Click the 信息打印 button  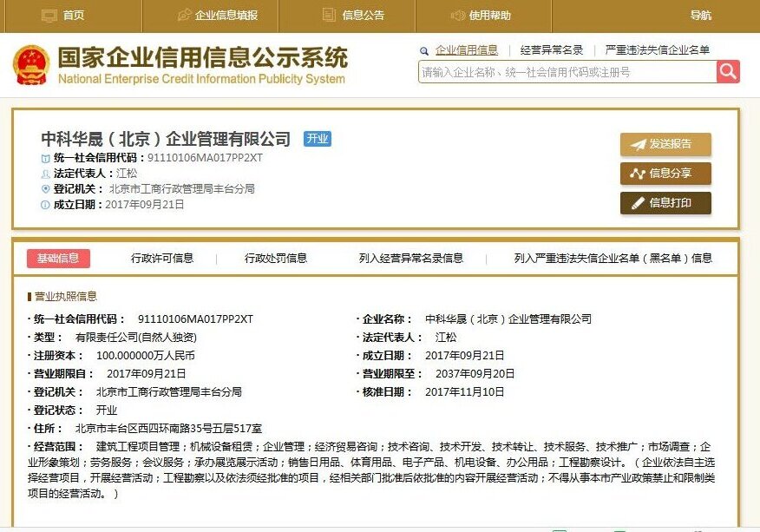pyautogui.click(x=665, y=203)
